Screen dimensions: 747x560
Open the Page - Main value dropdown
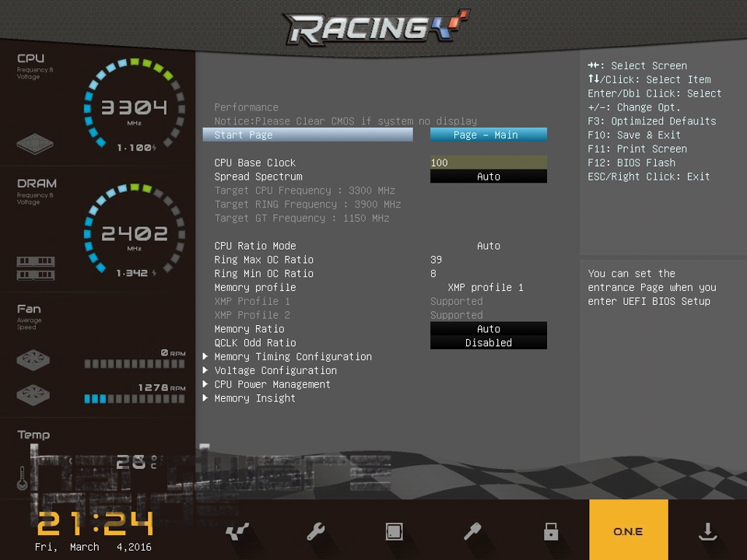pyautogui.click(x=489, y=135)
